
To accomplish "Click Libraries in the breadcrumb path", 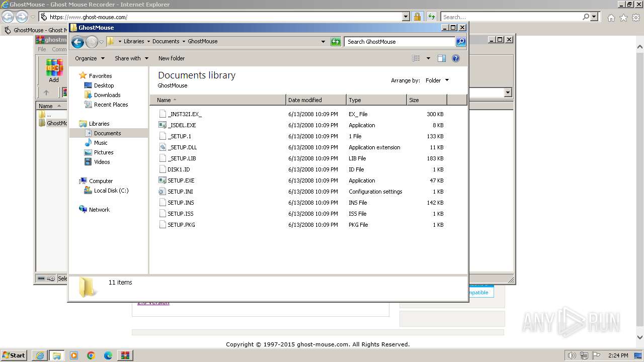I will point(134,41).
